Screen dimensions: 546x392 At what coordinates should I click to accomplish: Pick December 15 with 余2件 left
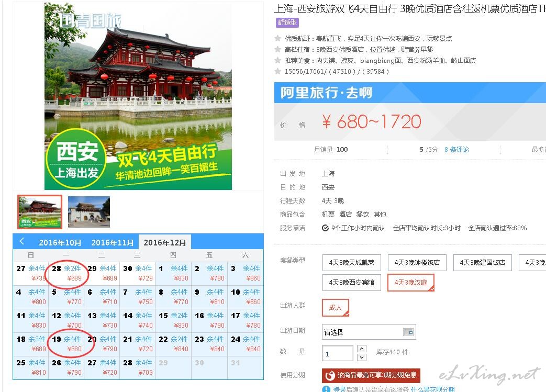[x=173, y=320]
